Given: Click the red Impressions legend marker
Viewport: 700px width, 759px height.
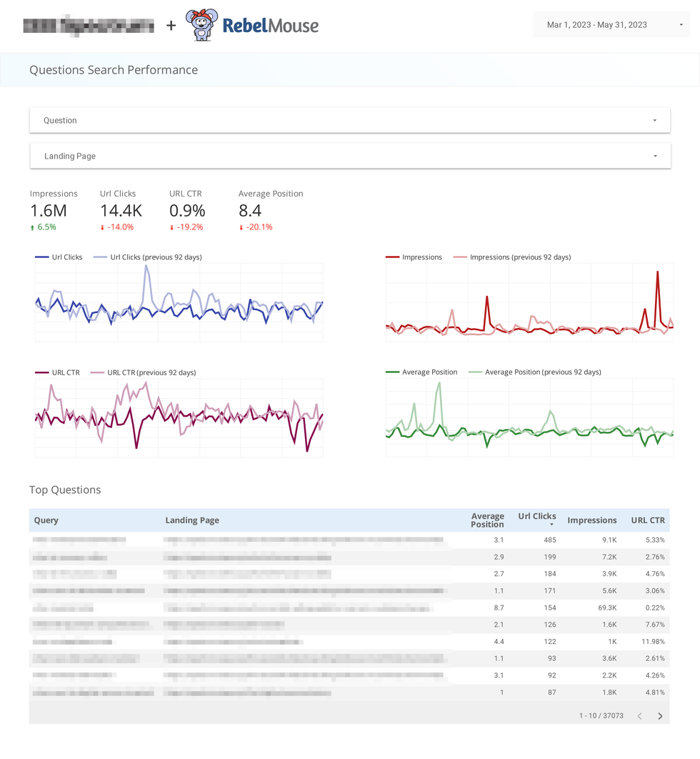Looking at the screenshot, I should click(x=394, y=257).
